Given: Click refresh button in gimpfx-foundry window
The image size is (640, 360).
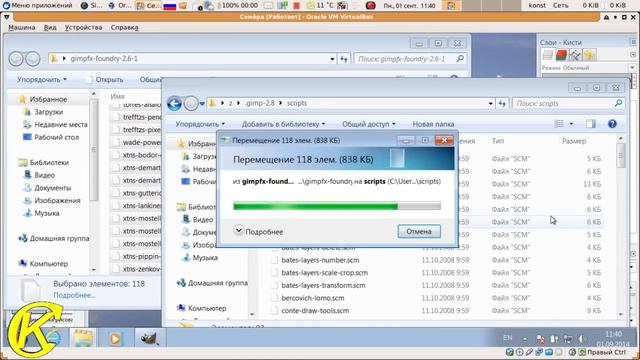Looking at the screenshot, I should point(344,59).
